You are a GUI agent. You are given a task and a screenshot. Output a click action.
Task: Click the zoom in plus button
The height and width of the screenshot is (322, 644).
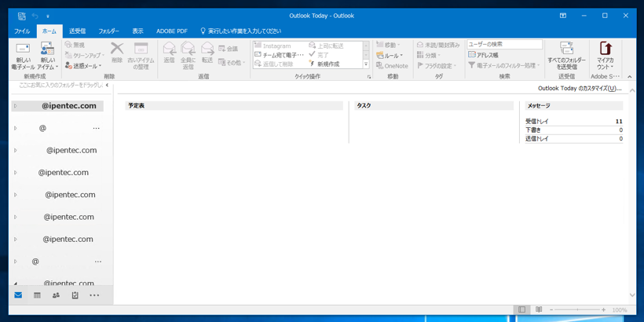pyautogui.click(x=603, y=309)
